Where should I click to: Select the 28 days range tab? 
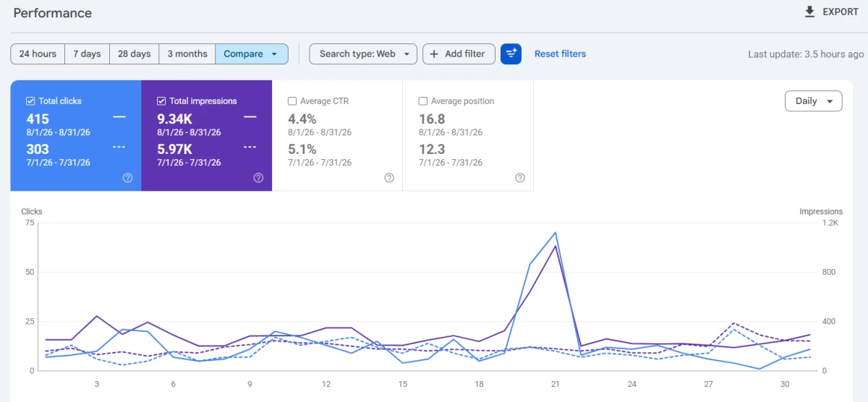[x=135, y=54]
